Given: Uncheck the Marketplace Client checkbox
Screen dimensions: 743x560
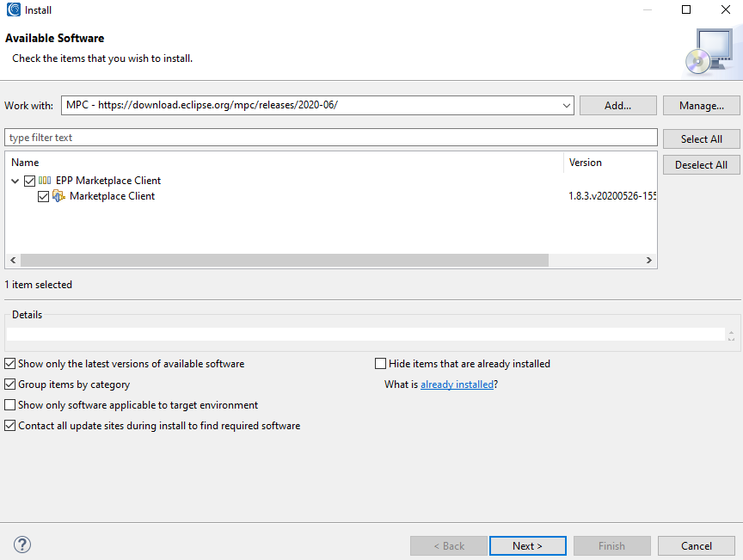Looking at the screenshot, I should [43, 196].
